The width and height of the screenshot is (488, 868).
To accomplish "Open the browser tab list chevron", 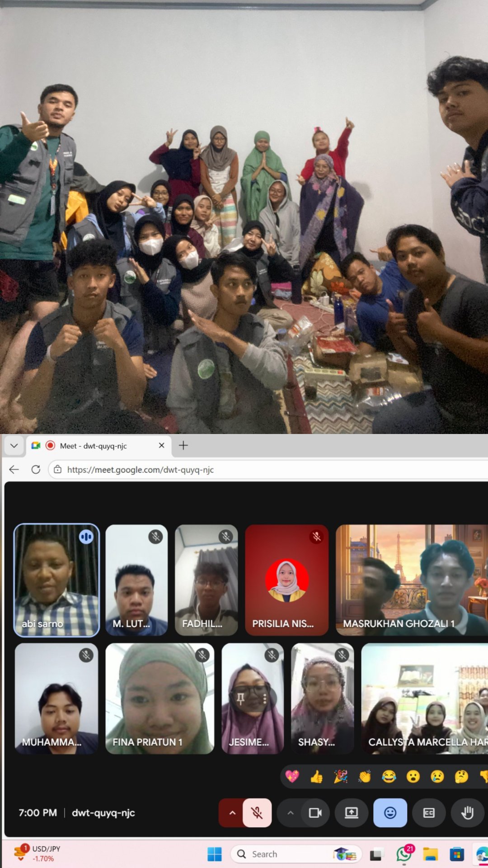I will tap(14, 446).
